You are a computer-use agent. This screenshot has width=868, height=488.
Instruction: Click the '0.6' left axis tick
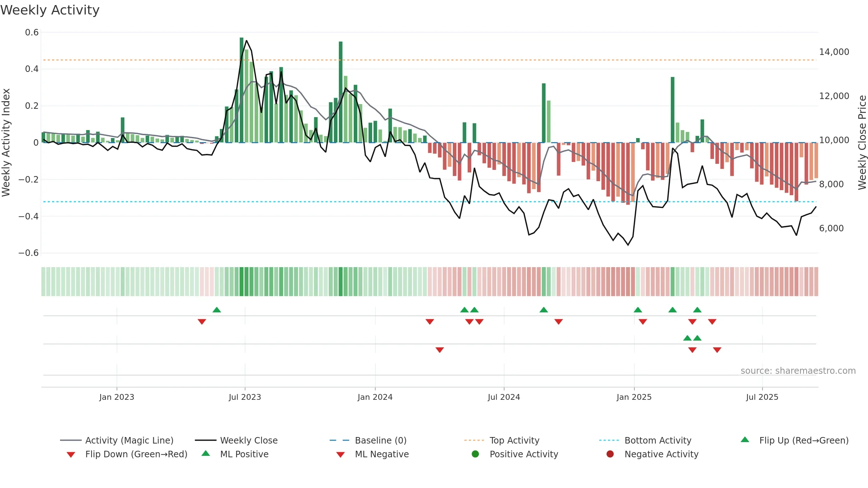coord(32,33)
